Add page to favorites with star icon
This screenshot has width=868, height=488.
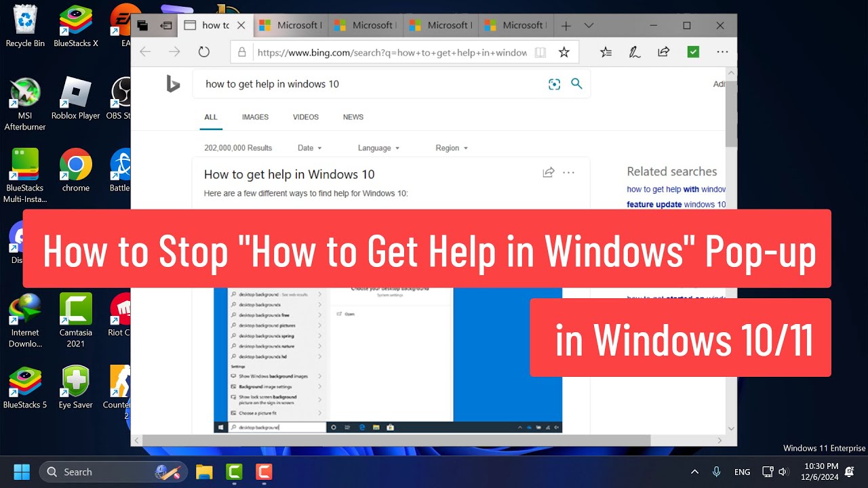coord(564,52)
